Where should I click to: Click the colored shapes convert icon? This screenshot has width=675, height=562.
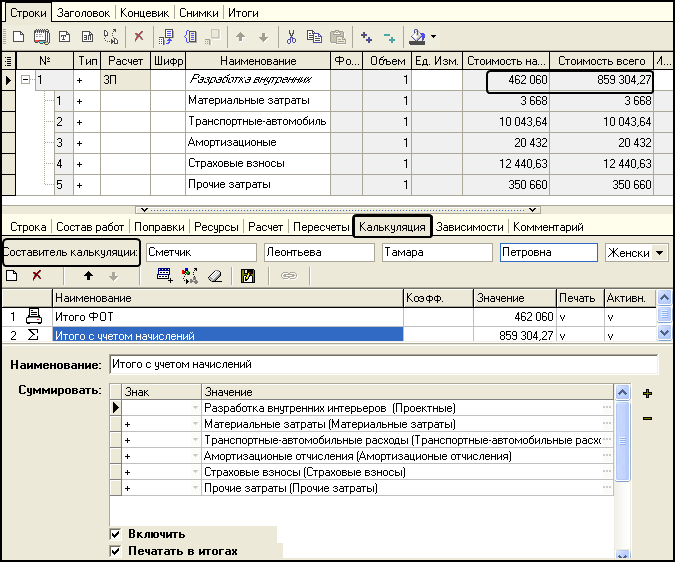189,275
